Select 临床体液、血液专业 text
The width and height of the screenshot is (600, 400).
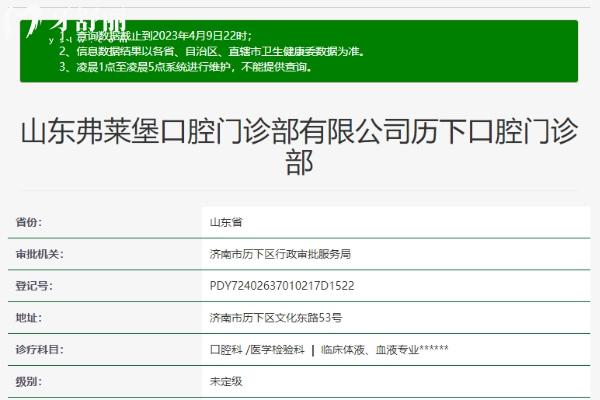pyautogui.click(x=370, y=349)
